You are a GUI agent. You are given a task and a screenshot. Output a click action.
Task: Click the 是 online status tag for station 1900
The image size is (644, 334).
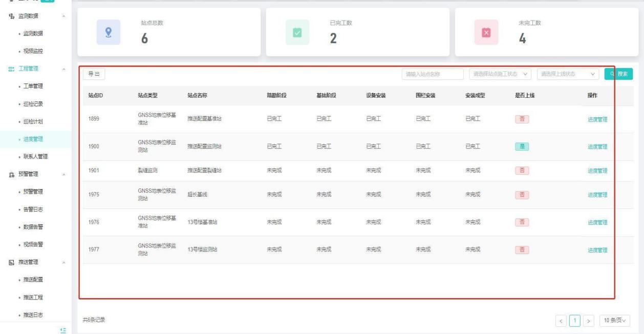pos(522,147)
